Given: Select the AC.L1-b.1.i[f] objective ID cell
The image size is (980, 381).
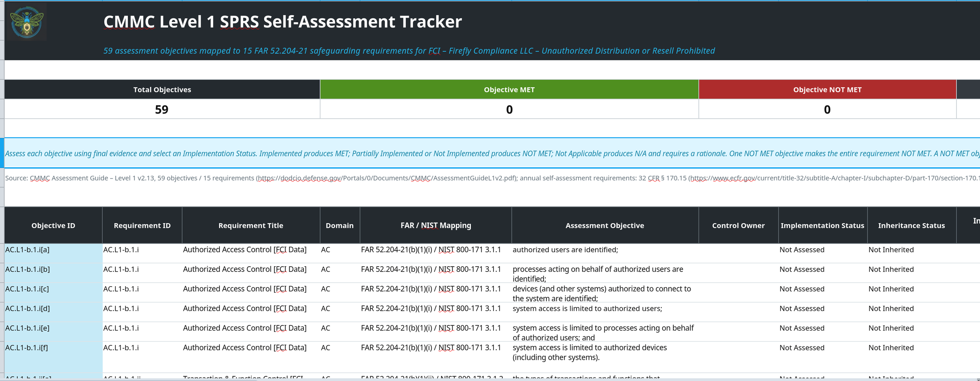Looking at the screenshot, I should (x=53, y=357).
